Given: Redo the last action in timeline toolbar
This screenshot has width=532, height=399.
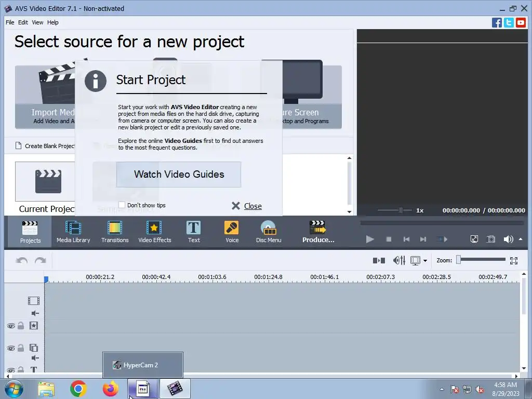Looking at the screenshot, I should (41, 261).
